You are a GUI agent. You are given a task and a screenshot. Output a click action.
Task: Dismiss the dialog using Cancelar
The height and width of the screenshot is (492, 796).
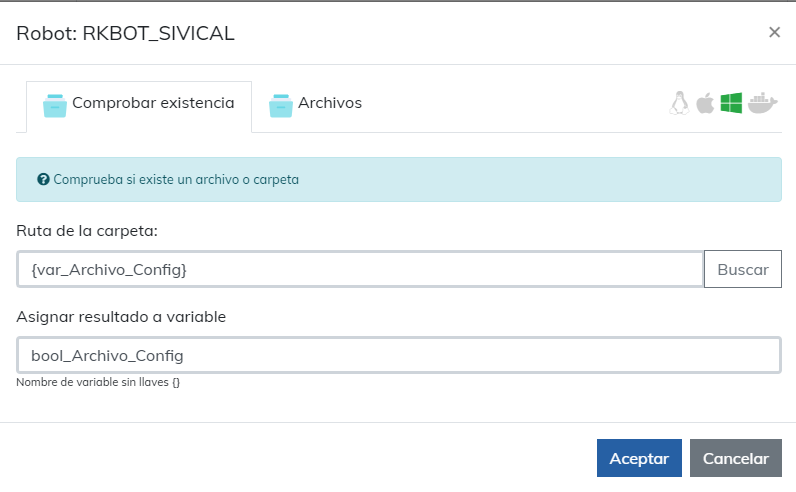(x=736, y=458)
